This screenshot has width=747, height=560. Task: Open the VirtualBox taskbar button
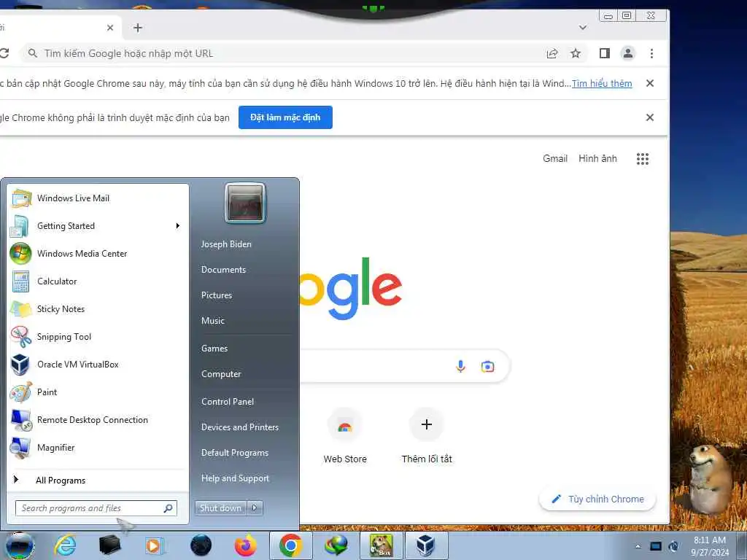[x=425, y=545]
